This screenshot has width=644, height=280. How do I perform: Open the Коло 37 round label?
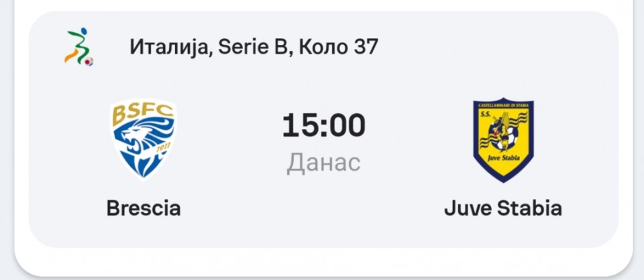[x=338, y=47]
